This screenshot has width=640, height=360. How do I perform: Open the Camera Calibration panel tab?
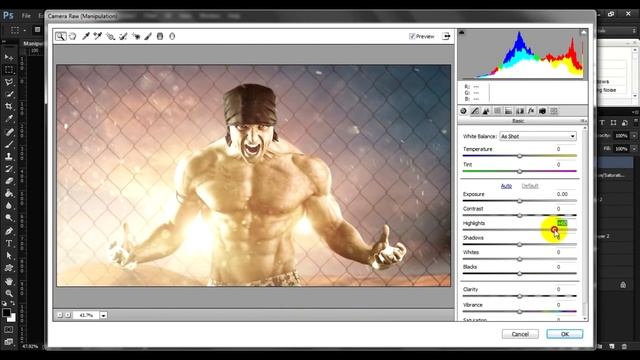click(542, 111)
